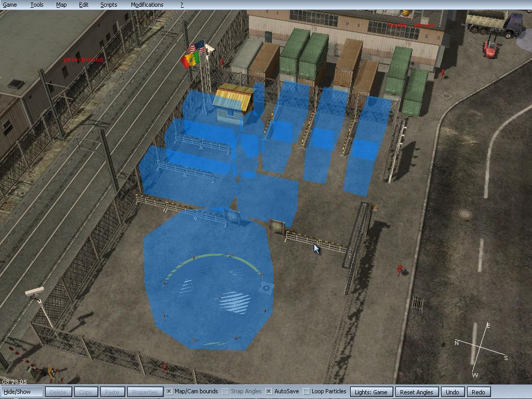Image resolution: width=532 pixels, height=399 pixels.
Task: Pick the security camera on the pole
Action: [34, 292]
